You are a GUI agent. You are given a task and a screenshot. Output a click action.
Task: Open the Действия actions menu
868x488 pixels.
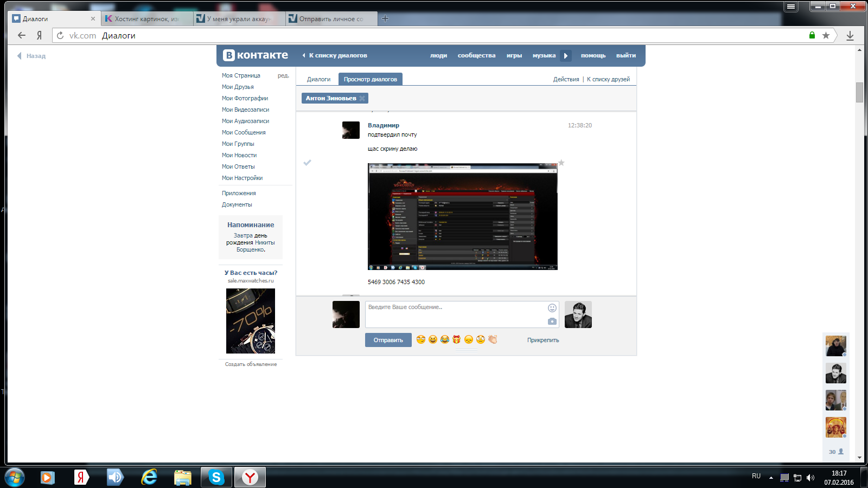(566, 79)
